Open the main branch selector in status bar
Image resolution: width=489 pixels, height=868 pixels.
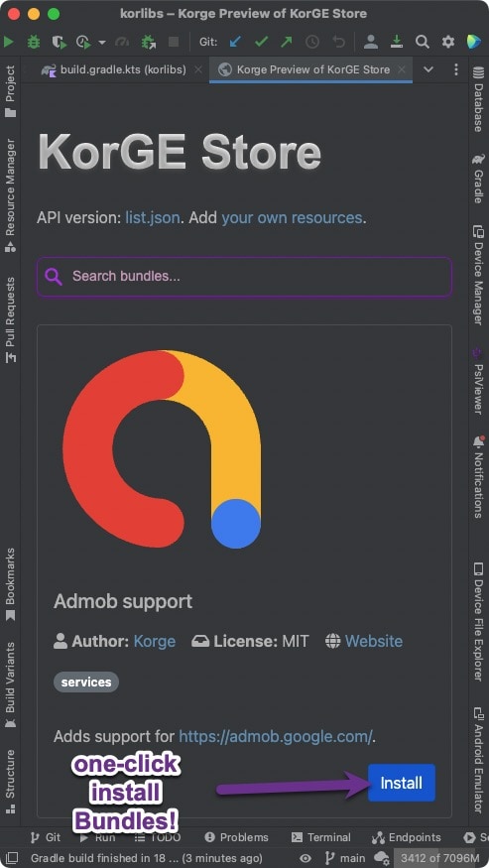click(x=346, y=858)
